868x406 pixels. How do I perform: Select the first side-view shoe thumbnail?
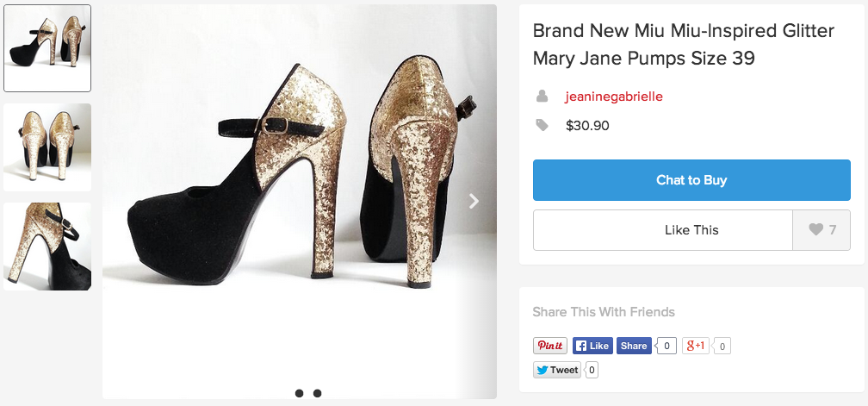tap(47, 48)
